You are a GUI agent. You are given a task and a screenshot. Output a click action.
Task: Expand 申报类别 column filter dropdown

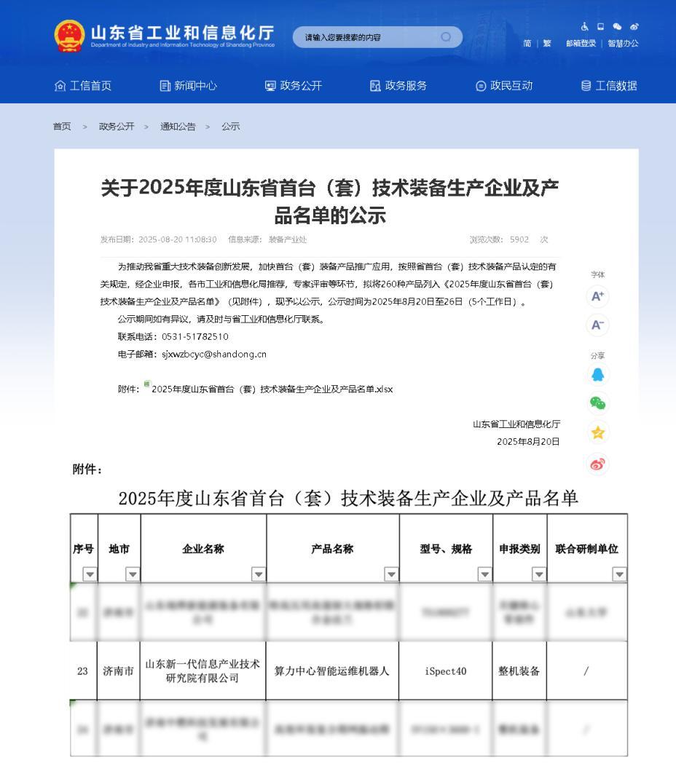click(539, 574)
